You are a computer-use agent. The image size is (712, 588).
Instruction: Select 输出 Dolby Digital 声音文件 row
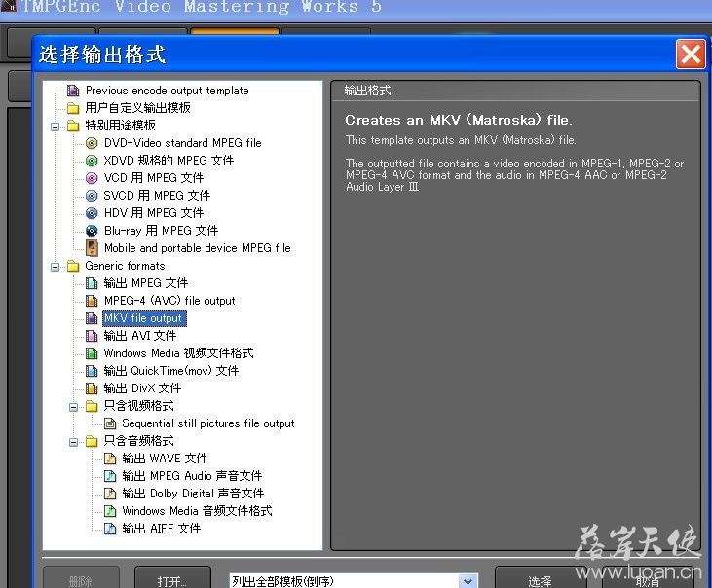click(x=193, y=494)
